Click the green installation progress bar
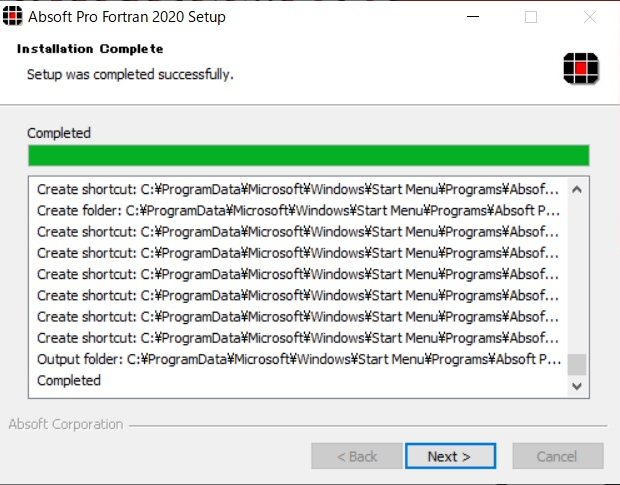The height and width of the screenshot is (485, 620). pyautogui.click(x=308, y=155)
